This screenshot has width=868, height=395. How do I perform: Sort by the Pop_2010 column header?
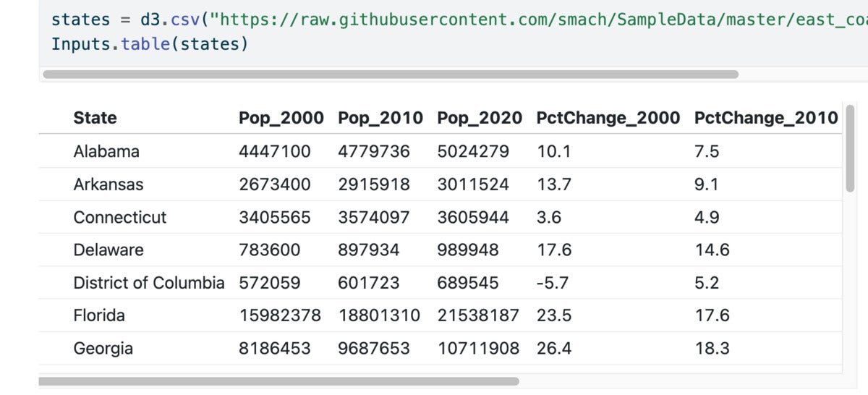[380, 118]
